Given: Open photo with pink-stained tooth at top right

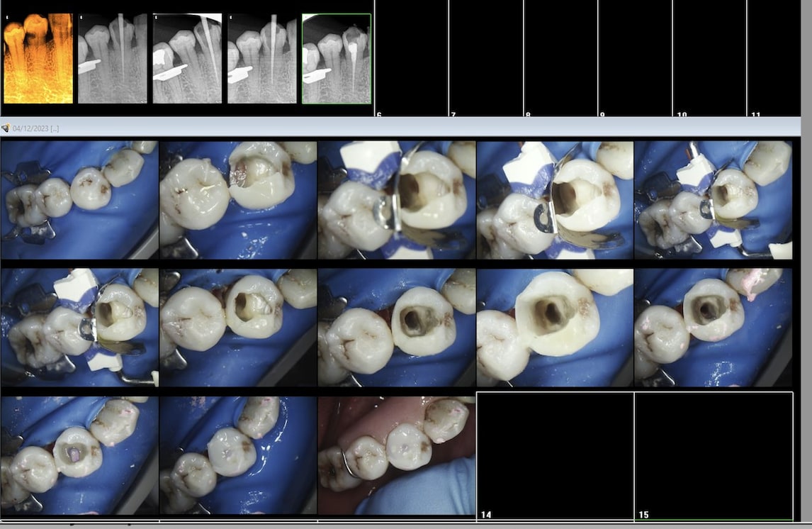Looking at the screenshot, I should pos(713,328).
